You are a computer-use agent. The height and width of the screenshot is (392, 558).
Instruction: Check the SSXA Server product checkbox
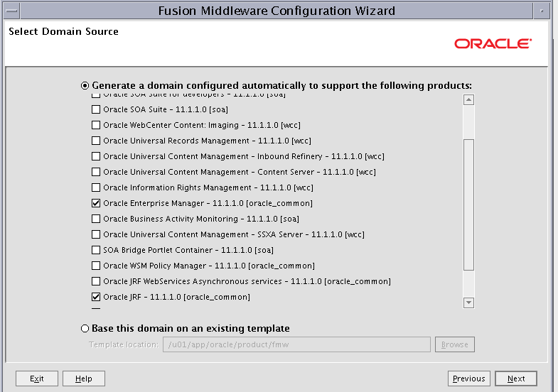point(96,234)
